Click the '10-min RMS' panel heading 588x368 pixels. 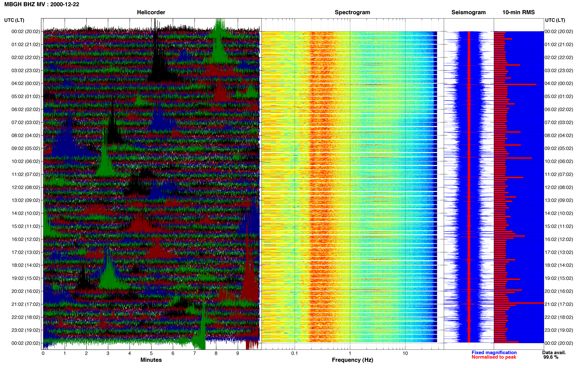[x=518, y=12]
